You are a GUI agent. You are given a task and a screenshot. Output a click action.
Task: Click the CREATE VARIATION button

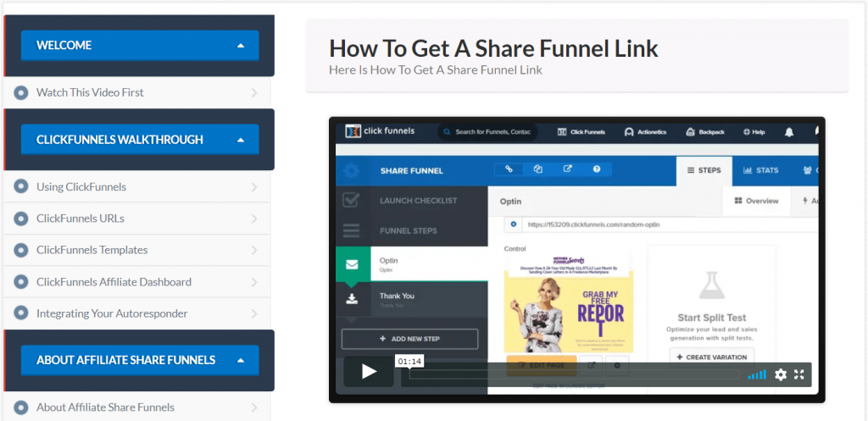(x=712, y=357)
